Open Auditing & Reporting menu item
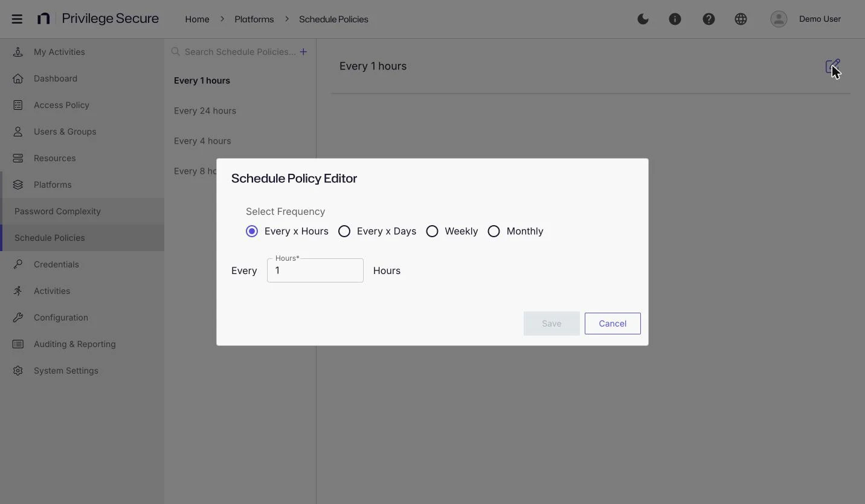Image resolution: width=865 pixels, height=504 pixels. tap(82, 344)
